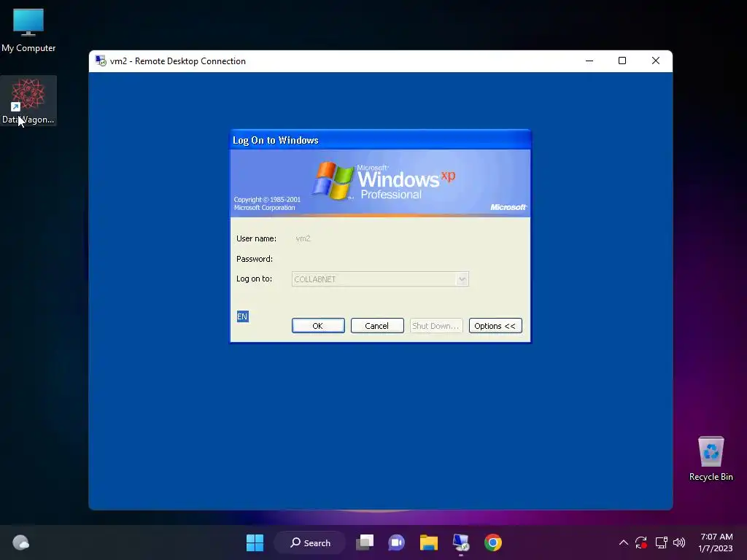Click the Shut Down... button
The image size is (747, 560).
point(436,326)
